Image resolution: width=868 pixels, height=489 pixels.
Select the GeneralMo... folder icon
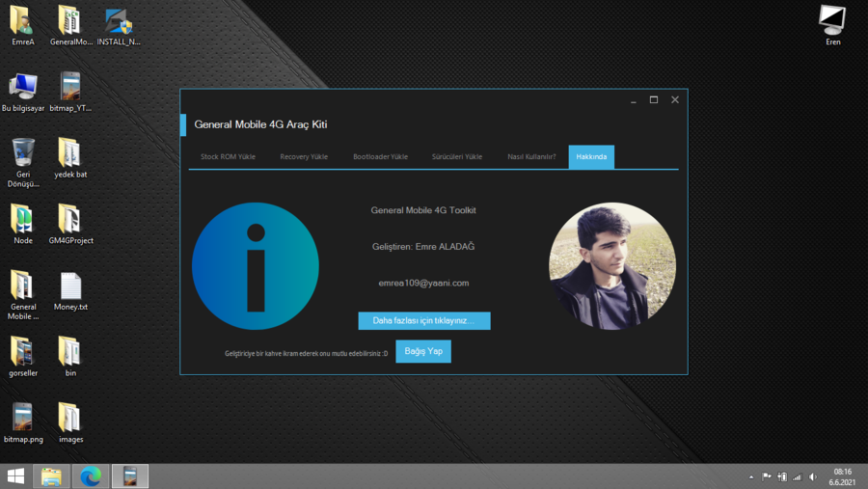click(70, 26)
